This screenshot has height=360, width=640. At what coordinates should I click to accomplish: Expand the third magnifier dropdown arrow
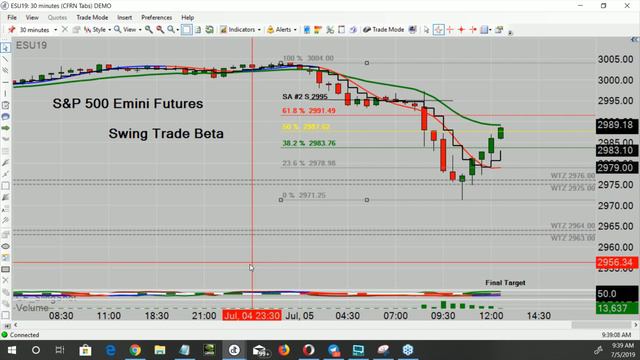(178, 30)
